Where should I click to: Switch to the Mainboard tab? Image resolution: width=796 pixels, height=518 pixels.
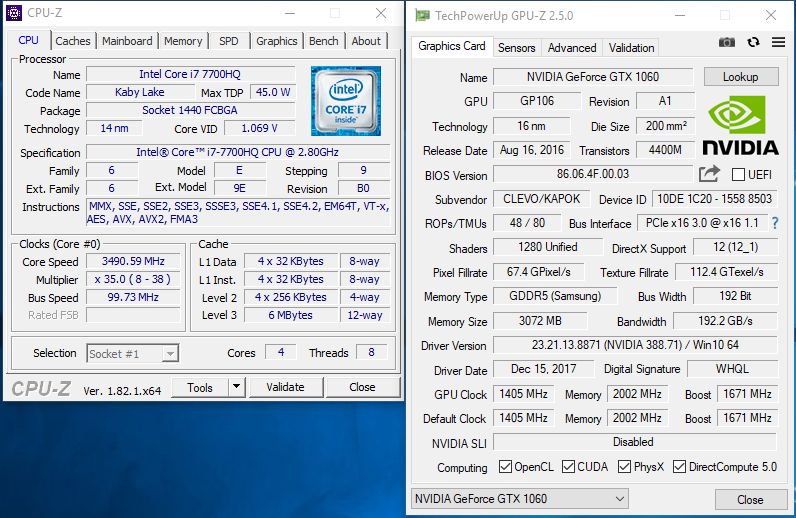click(x=127, y=41)
